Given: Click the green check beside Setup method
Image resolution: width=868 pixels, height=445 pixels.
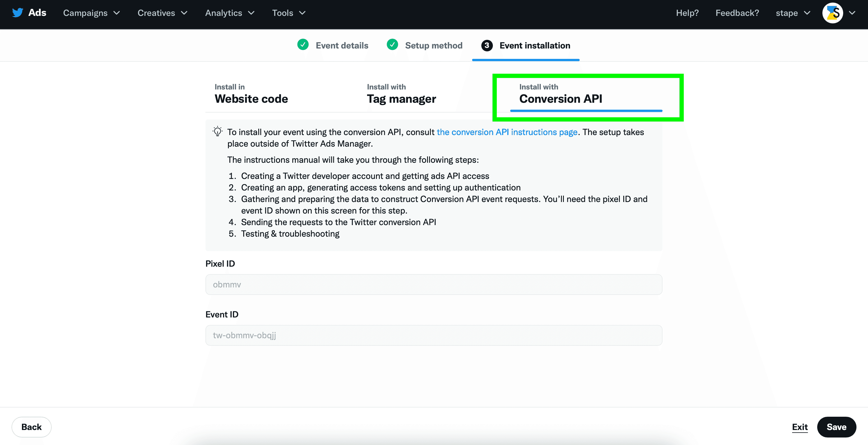Looking at the screenshot, I should click(x=392, y=44).
